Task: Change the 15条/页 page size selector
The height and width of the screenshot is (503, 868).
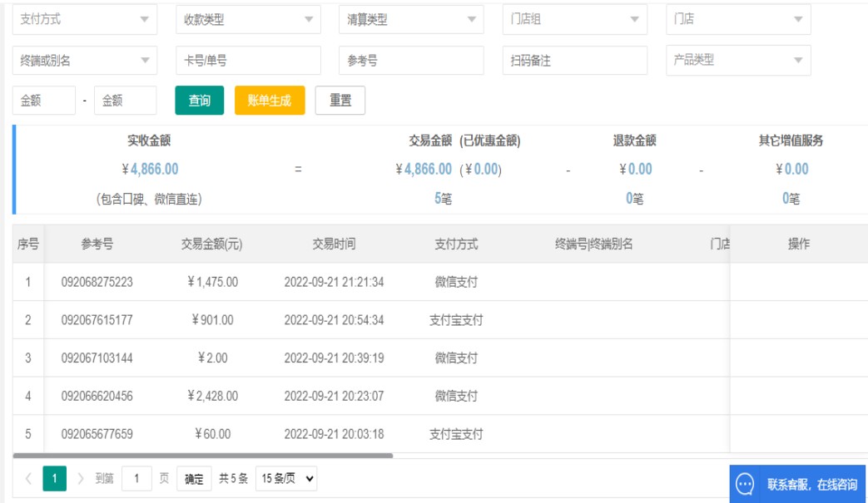Action: (286, 478)
